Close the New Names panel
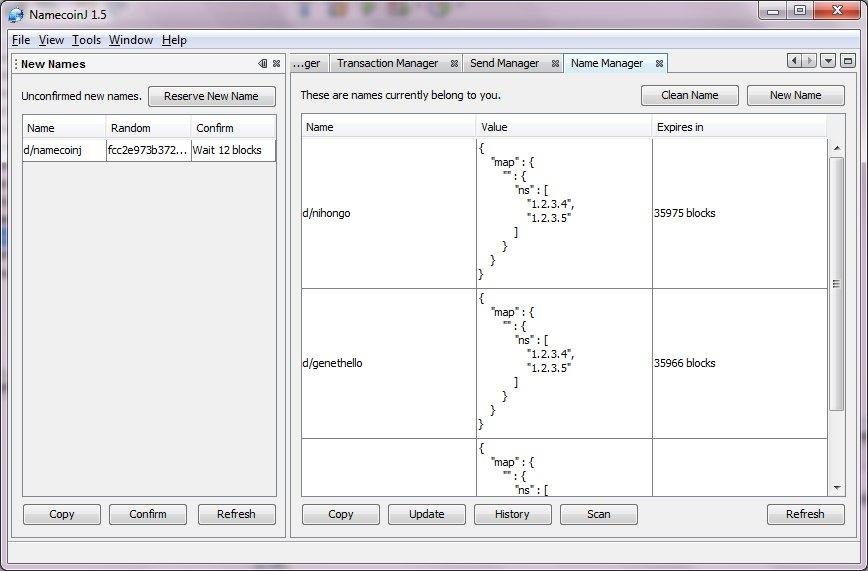The width and height of the screenshot is (868, 571). pyautogui.click(x=276, y=64)
